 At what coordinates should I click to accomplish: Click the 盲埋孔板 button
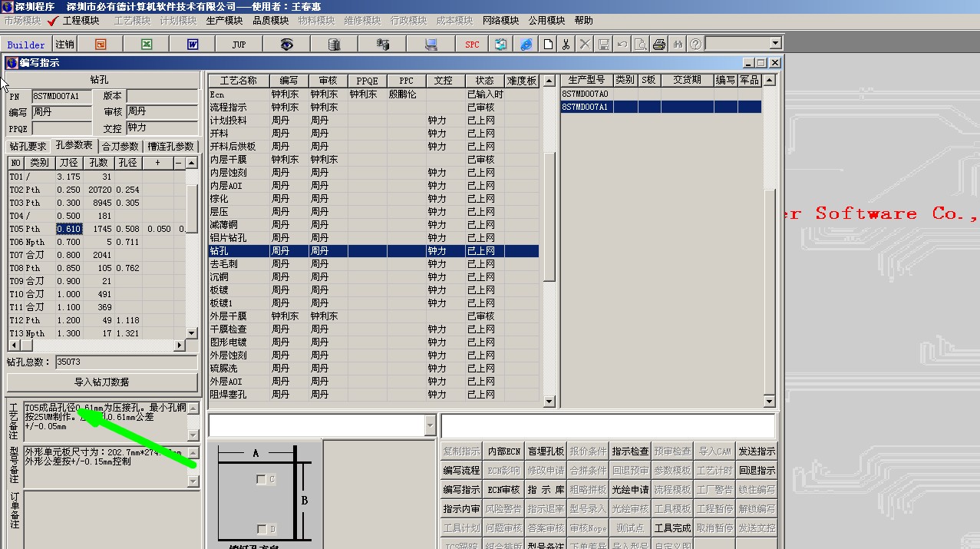pyautogui.click(x=546, y=451)
